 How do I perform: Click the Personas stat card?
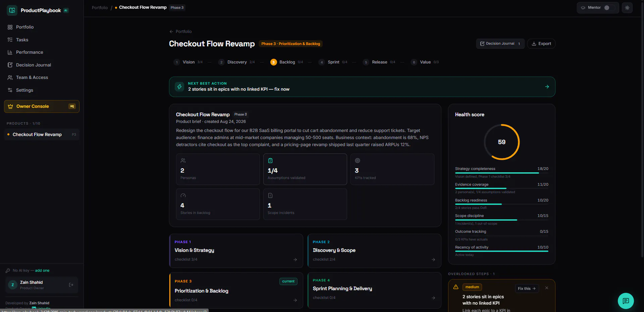(218, 169)
